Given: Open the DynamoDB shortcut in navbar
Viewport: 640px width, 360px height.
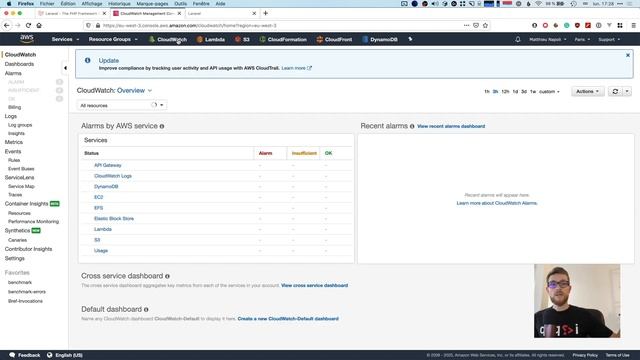Looking at the screenshot, I should click(x=380, y=40).
